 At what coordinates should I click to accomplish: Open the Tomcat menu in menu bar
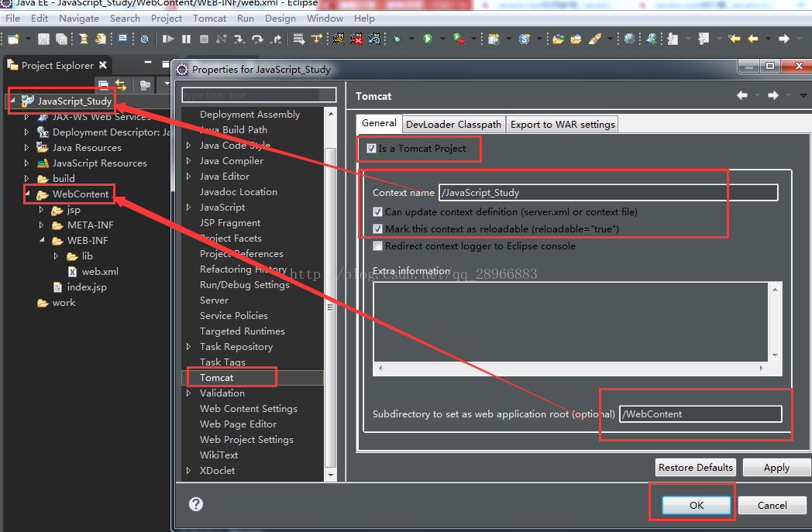coord(209,18)
